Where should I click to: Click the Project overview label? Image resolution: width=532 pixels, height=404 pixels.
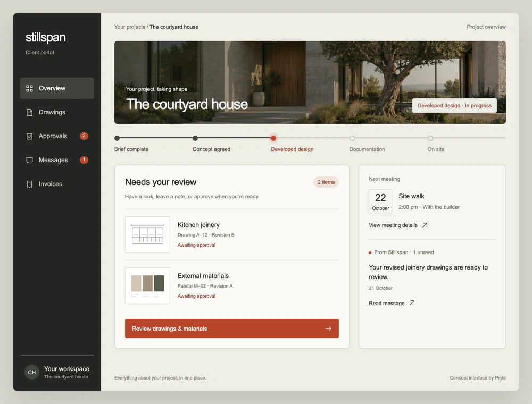[x=486, y=27]
